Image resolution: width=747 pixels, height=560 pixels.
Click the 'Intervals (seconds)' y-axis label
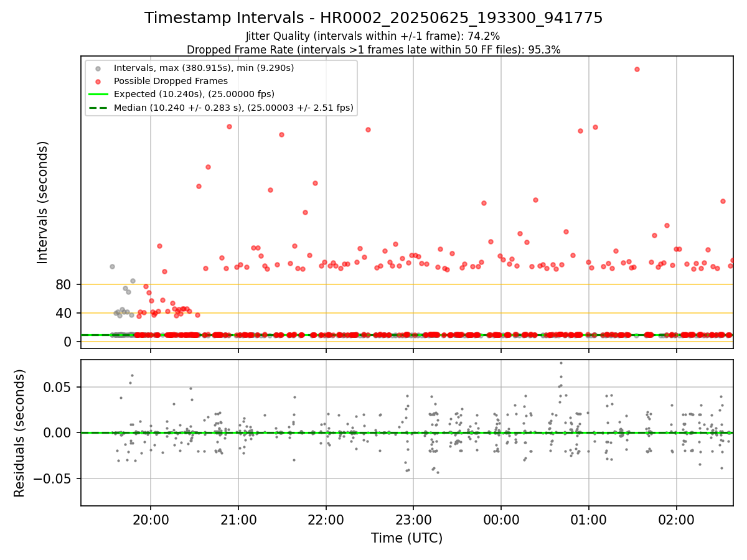click(x=43, y=202)
